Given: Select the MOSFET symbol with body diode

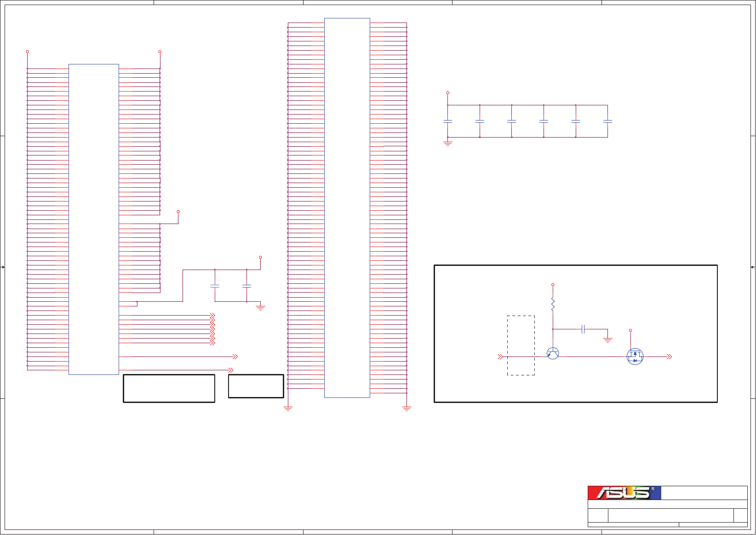Looking at the screenshot, I should point(635,357).
